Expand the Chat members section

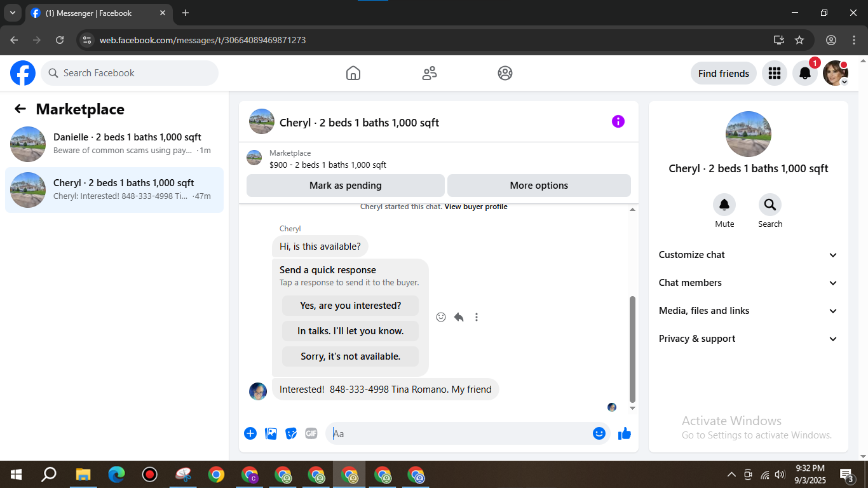click(x=749, y=283)
